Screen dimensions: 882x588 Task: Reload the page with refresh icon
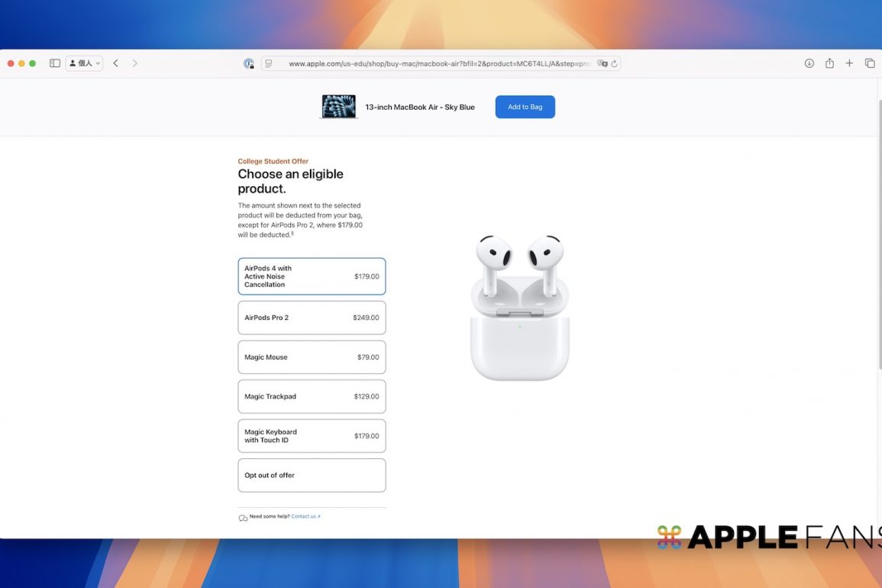tap(614, 64)
